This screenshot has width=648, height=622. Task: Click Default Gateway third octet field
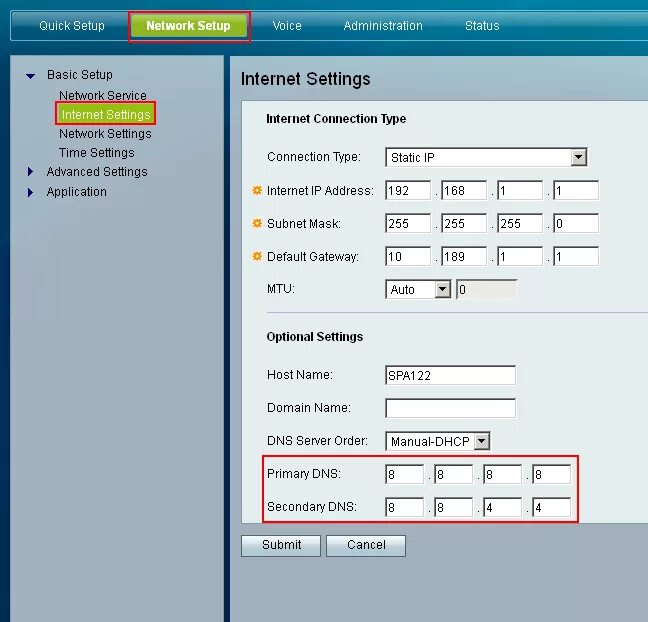pyautogui.click(x=520, y=256)
